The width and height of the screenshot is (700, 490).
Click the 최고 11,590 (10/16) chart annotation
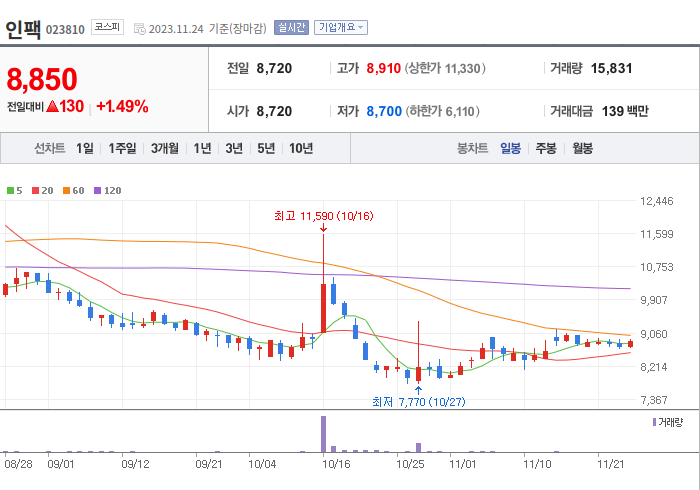click(324, 216)
